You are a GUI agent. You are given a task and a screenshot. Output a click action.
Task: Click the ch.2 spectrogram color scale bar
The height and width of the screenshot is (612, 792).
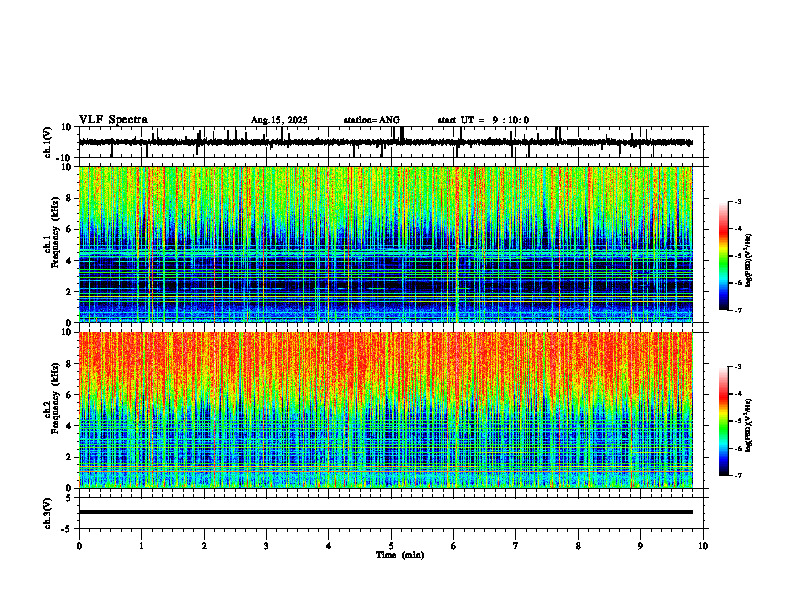pos(724,421)
